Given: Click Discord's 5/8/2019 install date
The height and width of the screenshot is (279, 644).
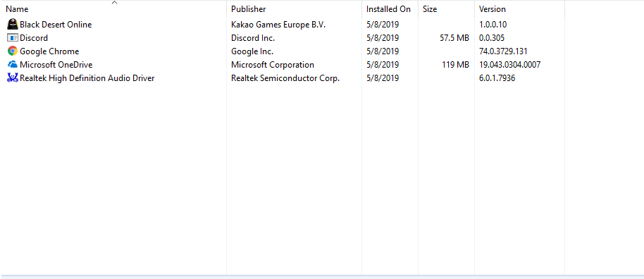Looking at the screenshot, I should click(x=383, y=38).
